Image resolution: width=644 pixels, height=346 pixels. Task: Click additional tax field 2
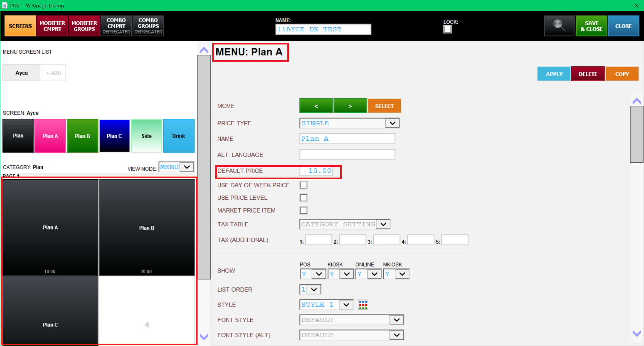pos(353,240)
